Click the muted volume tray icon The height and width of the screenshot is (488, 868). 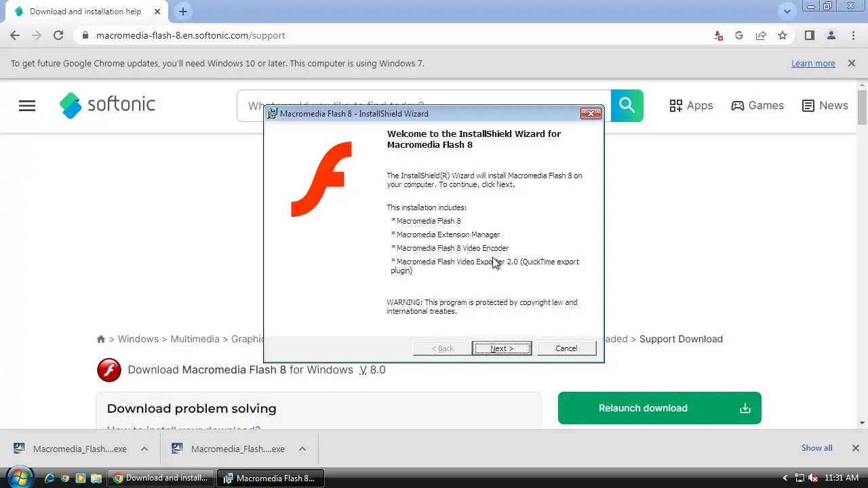[x=814, y=478]
